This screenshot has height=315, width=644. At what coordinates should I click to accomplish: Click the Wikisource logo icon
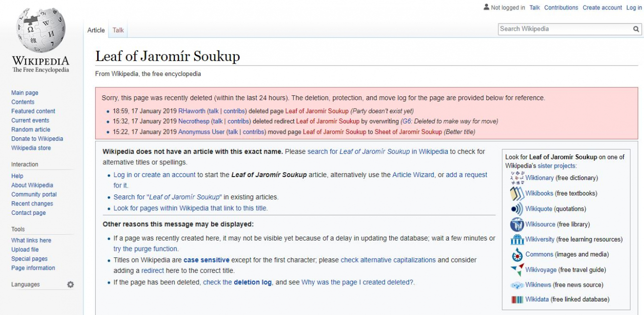517,224
